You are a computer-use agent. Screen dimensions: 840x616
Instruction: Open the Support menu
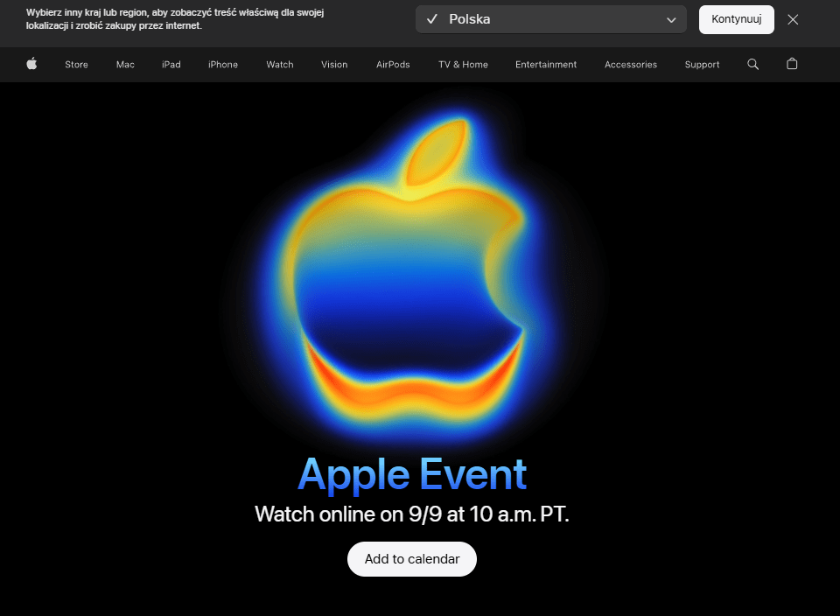(x=702, y=64)
